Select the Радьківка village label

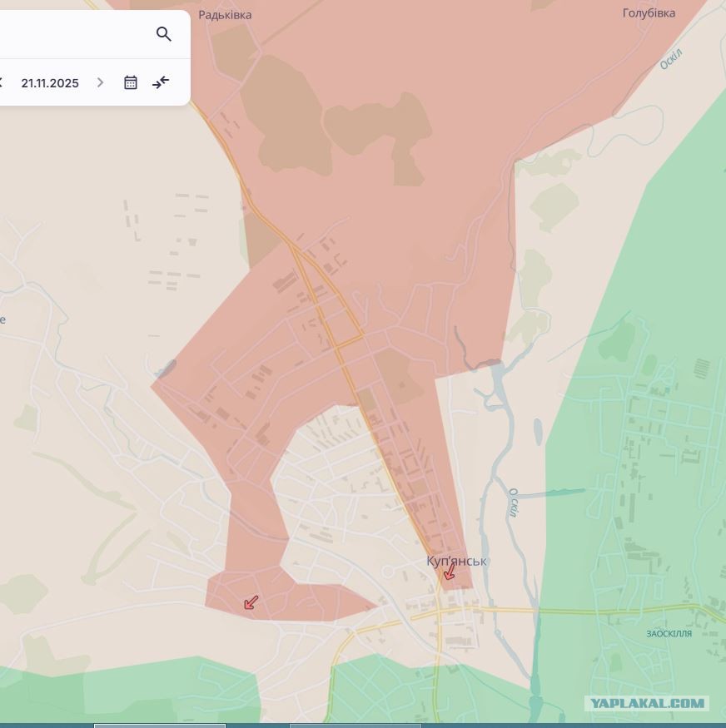pyautogui.click(x=225, y=15)
